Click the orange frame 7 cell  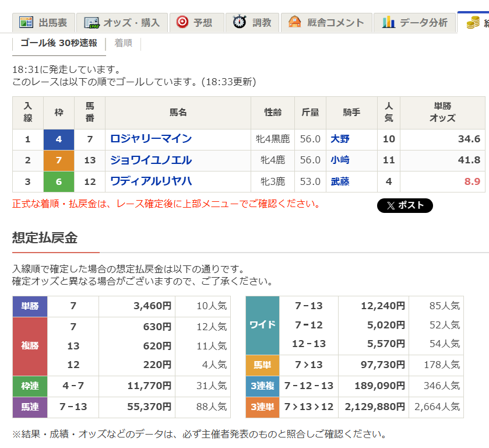tap(59, 160)
